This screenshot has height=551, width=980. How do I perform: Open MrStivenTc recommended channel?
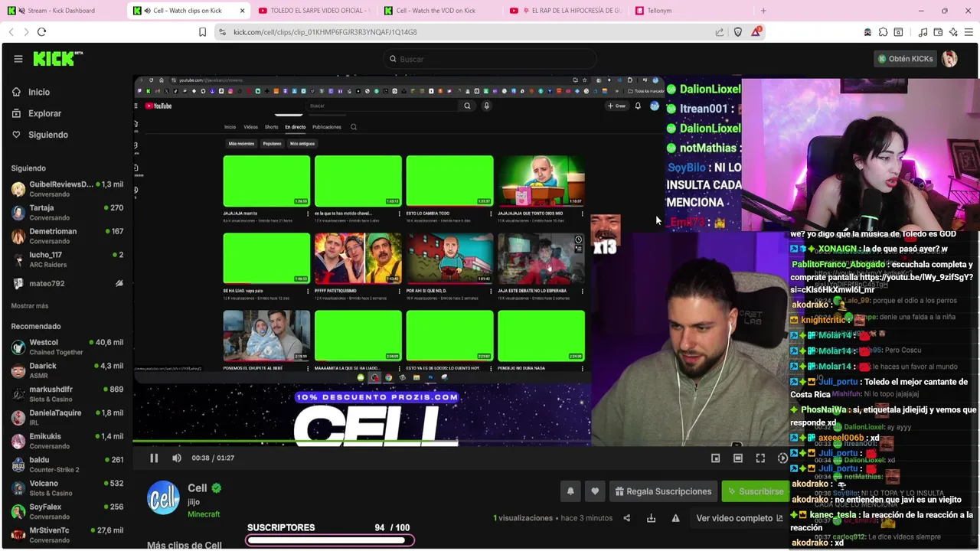[67, 535]
